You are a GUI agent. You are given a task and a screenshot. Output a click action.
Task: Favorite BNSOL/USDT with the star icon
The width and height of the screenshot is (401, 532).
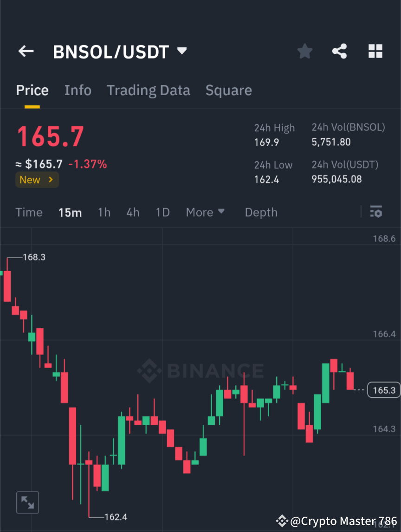point(304,51)
